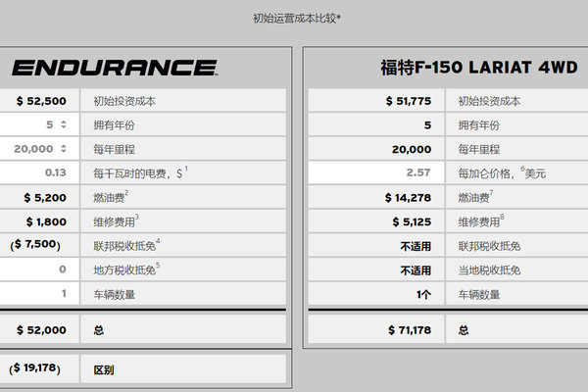Select the Endurance maintenance cost $ 1,800
This screenshot has width=588, height=392.
(46, 221)
